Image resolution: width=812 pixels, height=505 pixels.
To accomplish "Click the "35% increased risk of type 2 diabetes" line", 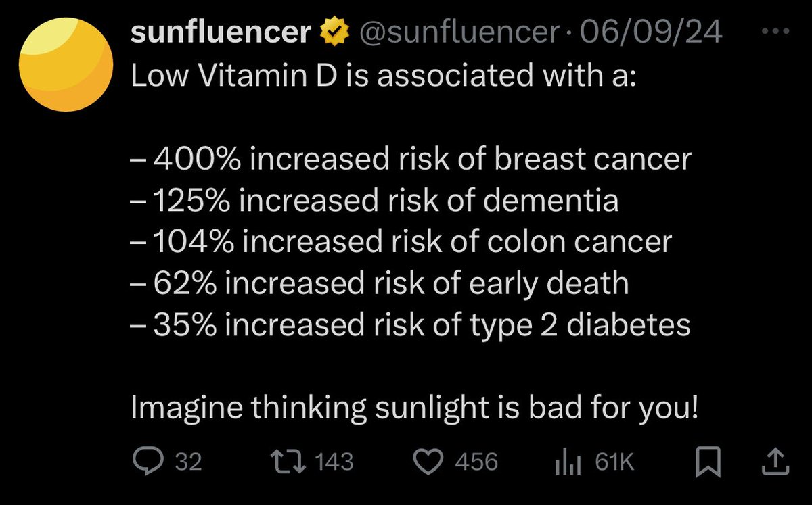I will pyautogui.click(x=410, y=324).
